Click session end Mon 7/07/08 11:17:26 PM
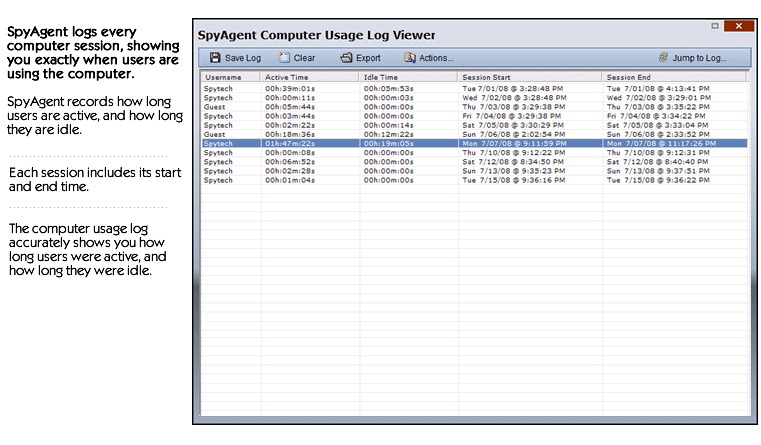This screenshot has width=761, height=445. 662,144
